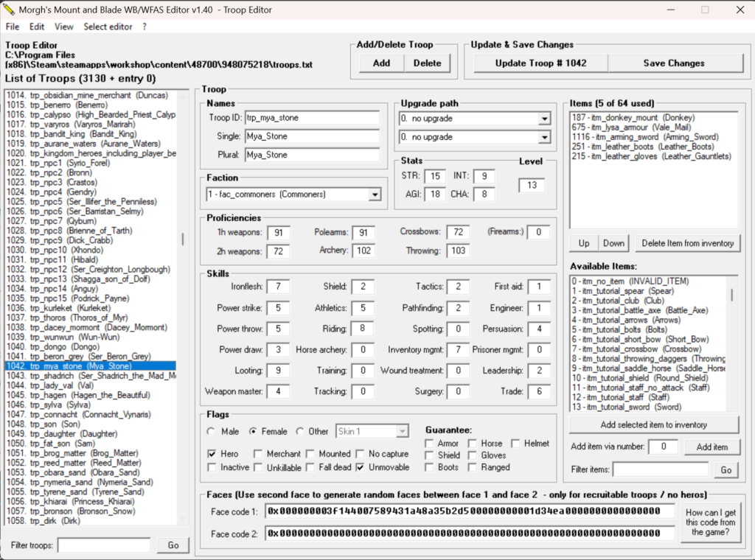The height and width of the screenshot is (560, 755).
Task: Click the Archery proficiency field
Action: pos(363,251)
